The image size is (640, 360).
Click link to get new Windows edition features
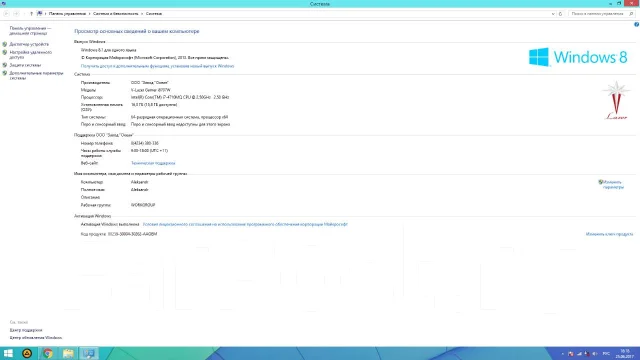point(157,66)
